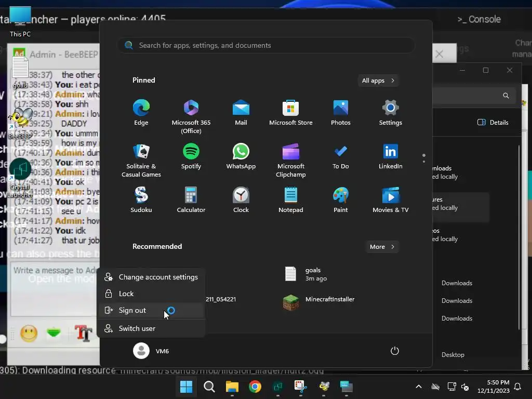Image resolution: width=532 pixels, height=399 pixels.
Task: Open BeeBEEP bee icon on taskbar
Action: click(324, 387)
